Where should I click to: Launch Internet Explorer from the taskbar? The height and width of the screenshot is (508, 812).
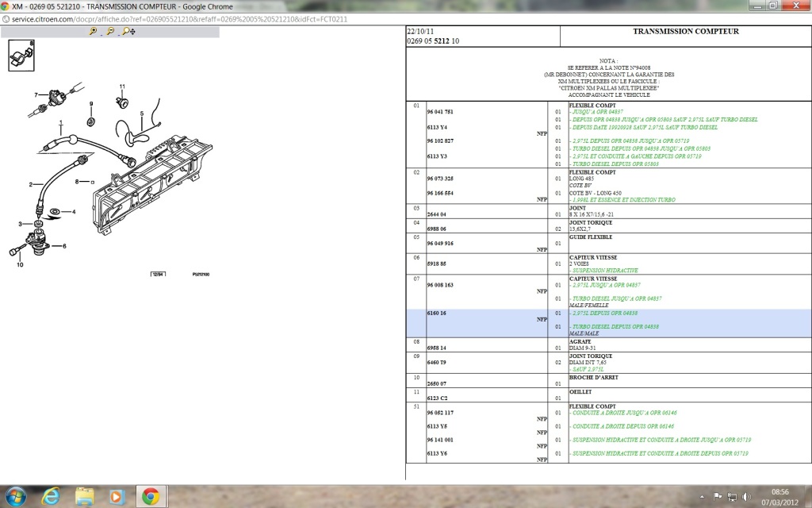(50, 497)
